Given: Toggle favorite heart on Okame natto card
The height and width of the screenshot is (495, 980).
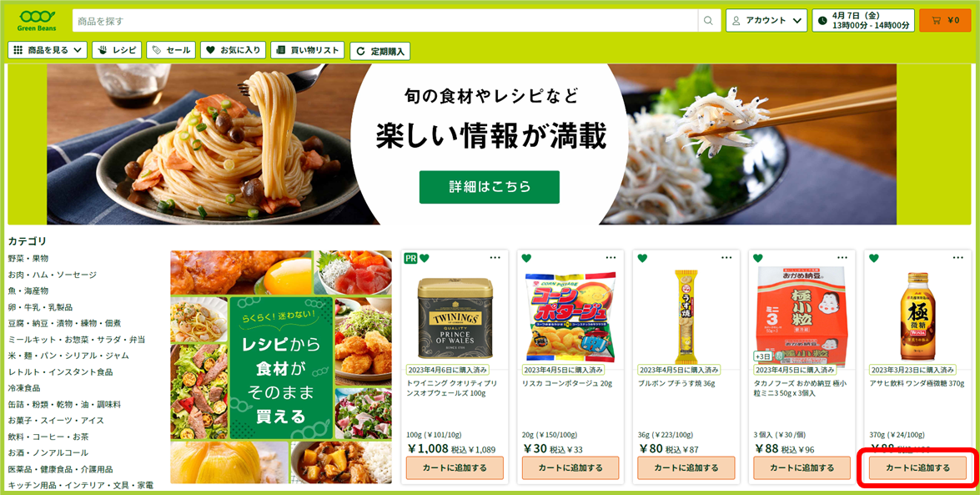Looking at the screenshot, I should (x=758, y=258).
